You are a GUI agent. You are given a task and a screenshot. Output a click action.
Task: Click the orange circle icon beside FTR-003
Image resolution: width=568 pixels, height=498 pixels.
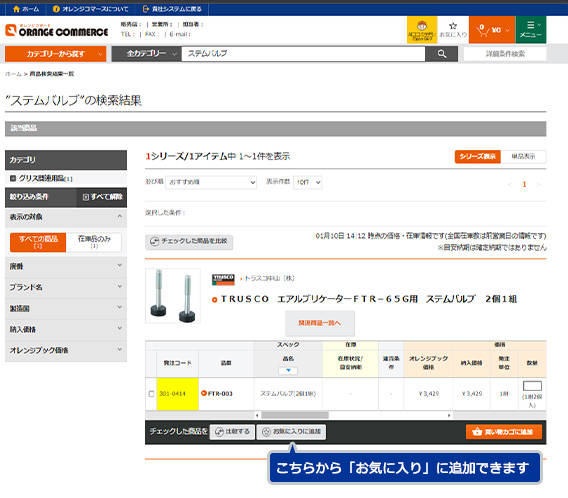(x=204, y=393)
